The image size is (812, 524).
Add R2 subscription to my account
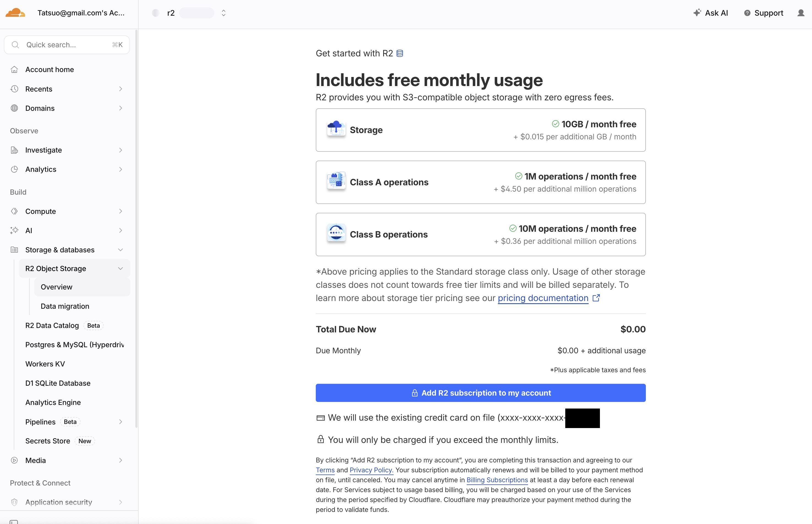click(x=480, y=393)
